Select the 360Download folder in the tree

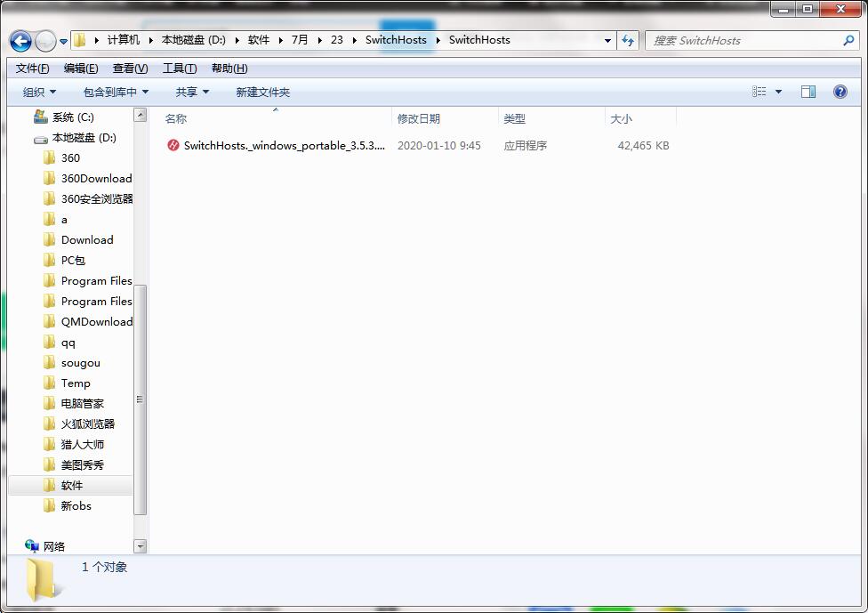pos(96,179)
